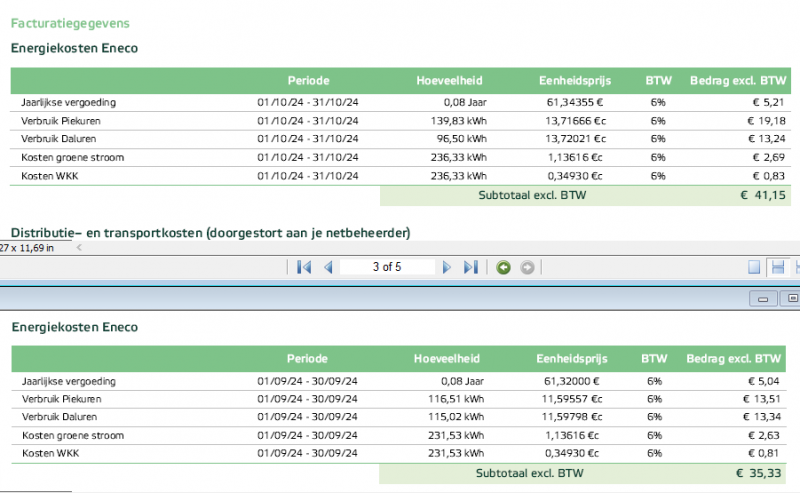
Task: Click the '3 of 5' page number field
Action: click(387, 267)
